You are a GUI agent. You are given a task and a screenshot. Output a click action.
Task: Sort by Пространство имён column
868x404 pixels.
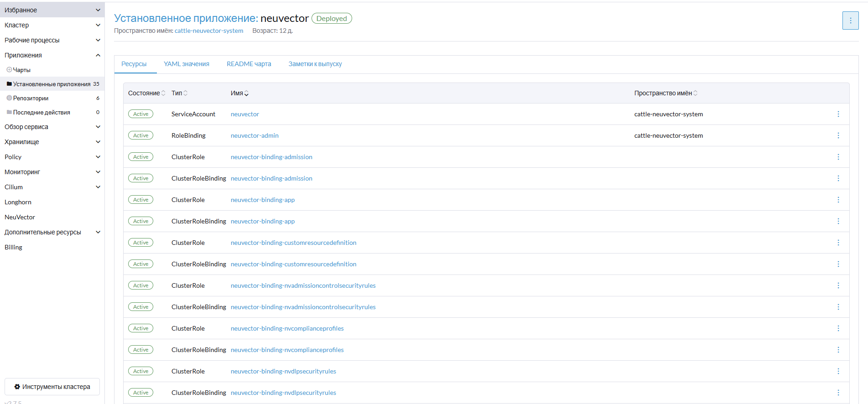coord(695,93)
